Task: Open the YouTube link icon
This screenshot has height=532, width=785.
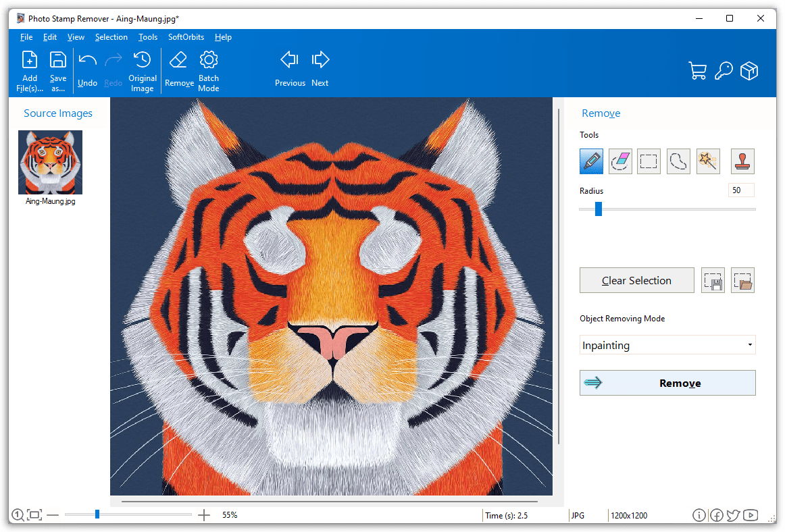Action: [751, 515]
